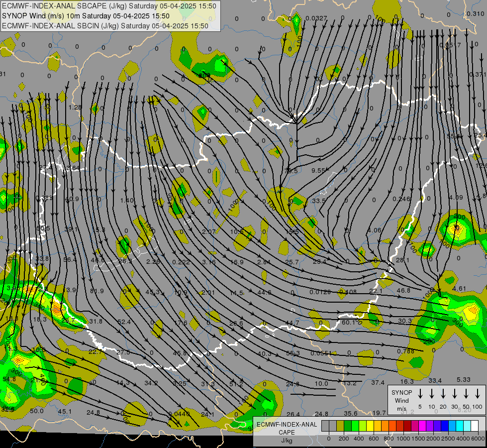This screenshot has width=487, height=448.
Task: Click the SBCAPE title line at top
Action: click(x=109, y=6)
